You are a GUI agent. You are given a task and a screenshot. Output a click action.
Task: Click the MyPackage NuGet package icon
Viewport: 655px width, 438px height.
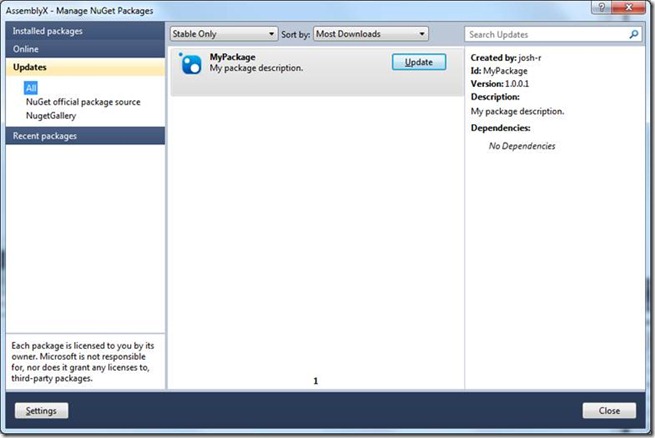coord(190,64)
